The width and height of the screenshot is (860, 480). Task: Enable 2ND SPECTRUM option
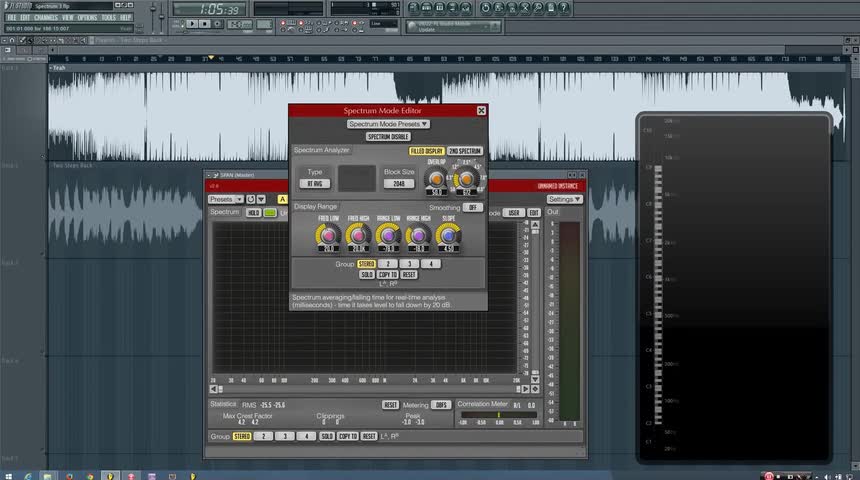click(465, 151)
